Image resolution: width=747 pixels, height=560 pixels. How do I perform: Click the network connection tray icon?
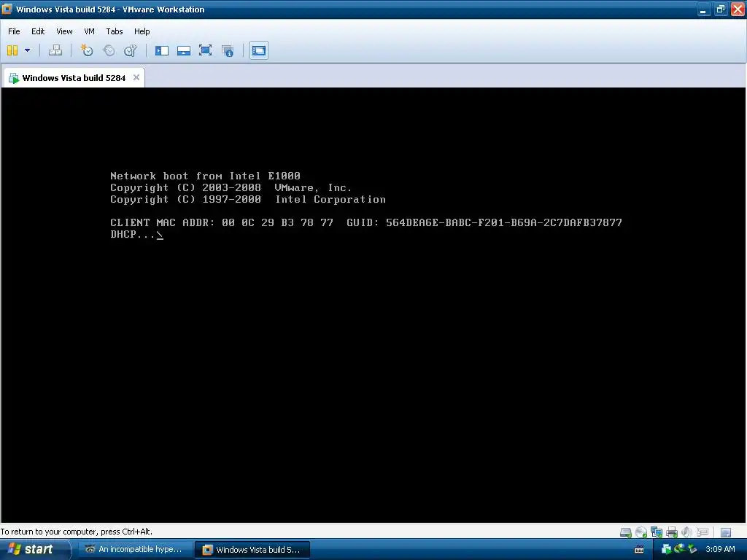[x=679, y=549]
